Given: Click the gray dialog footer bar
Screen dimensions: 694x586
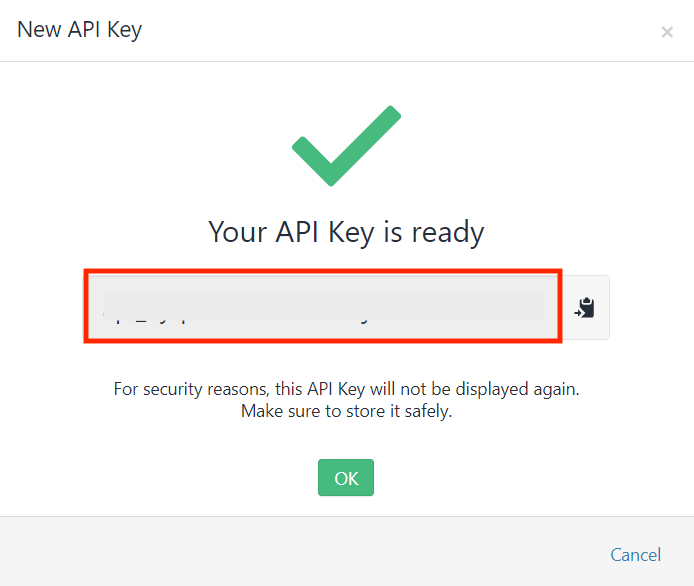Looking at the screenshot, I should click(347, 551).
